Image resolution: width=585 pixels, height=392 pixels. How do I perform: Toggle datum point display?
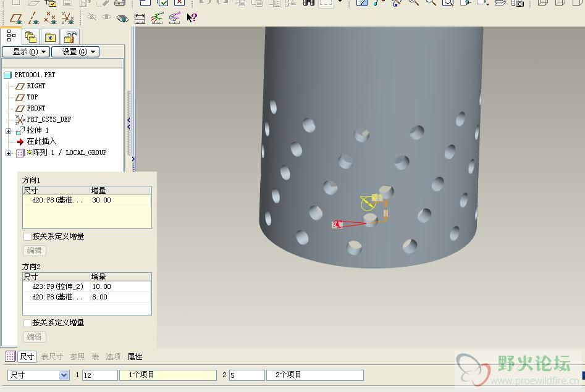point(51,18)
